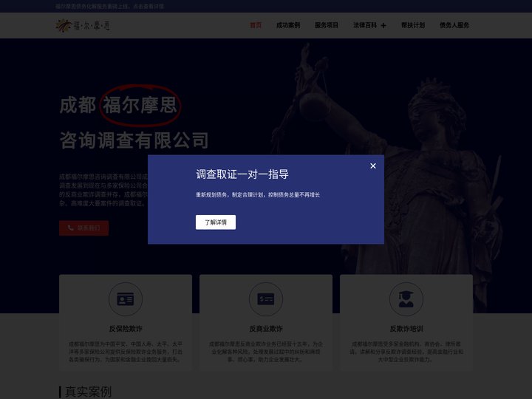This screenshot has width=532, height=399.
Task: Click the 反商业欺诈 money card icon
Action: 266,299
